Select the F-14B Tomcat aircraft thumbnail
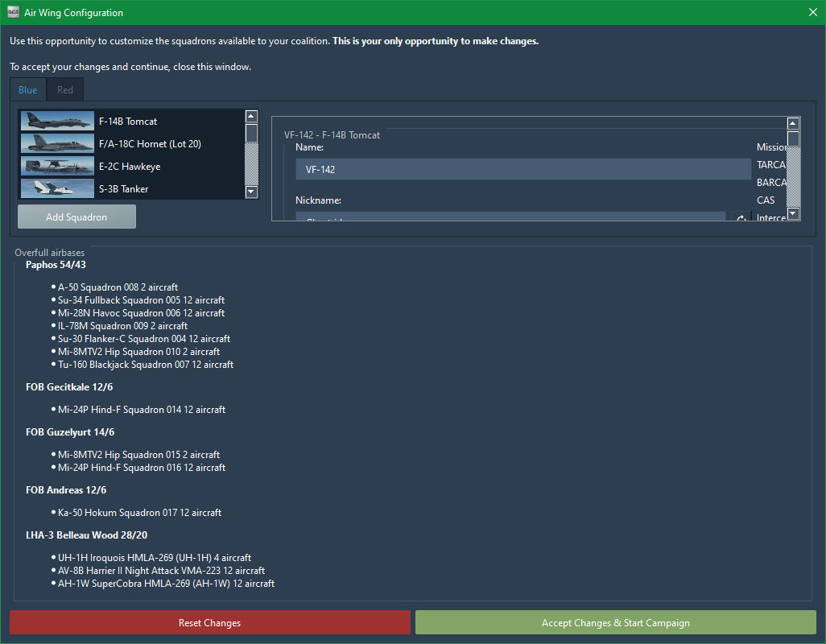The height and width of the screenshot is (644, 826). point(56,121)
